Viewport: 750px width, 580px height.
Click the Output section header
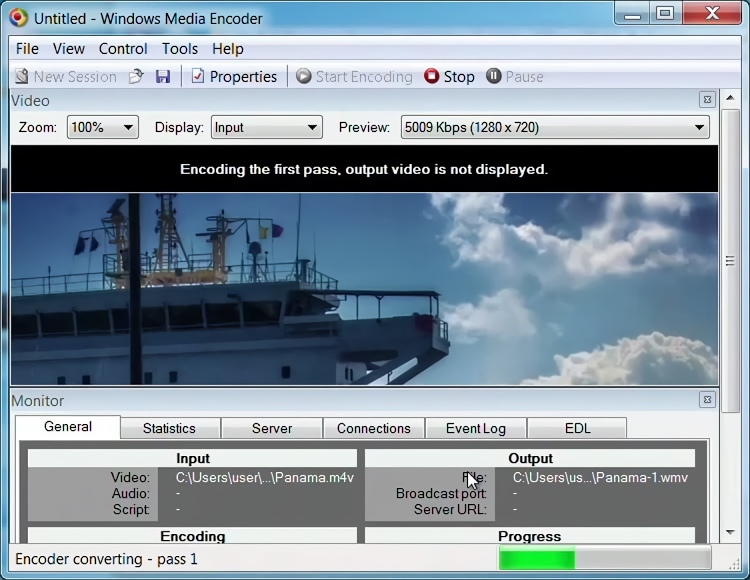pos(530,458)
